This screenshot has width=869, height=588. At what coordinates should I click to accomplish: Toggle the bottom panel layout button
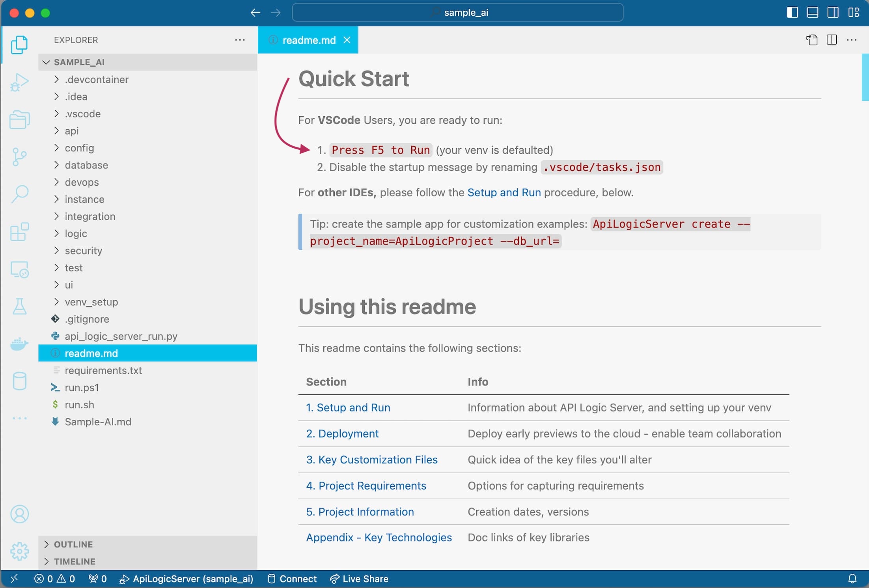point(813,13)
